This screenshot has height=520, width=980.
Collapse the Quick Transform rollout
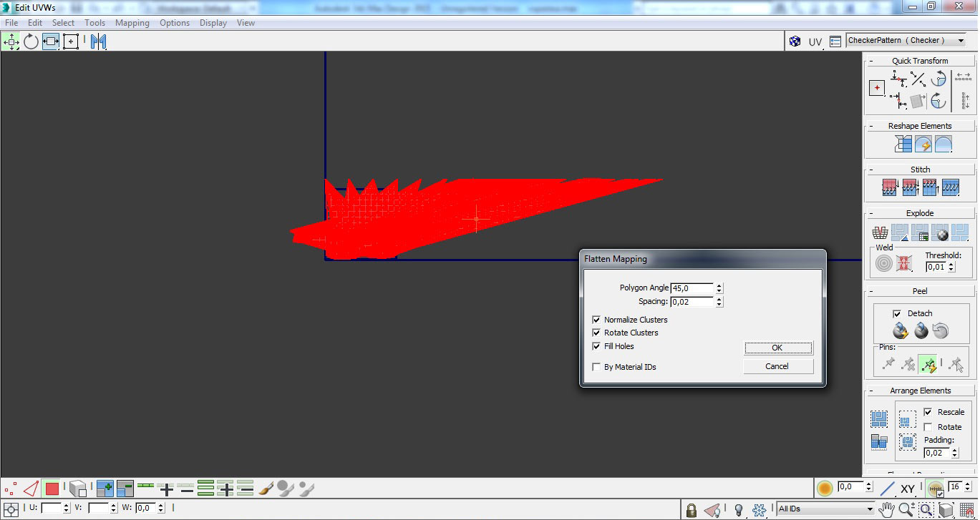(x=871, y=61)
